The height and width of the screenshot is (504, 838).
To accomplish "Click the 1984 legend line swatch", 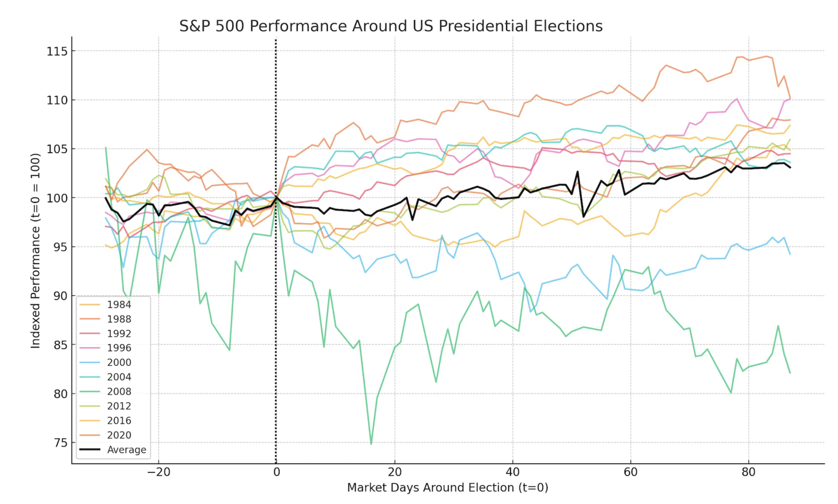I will pos(90,304).
